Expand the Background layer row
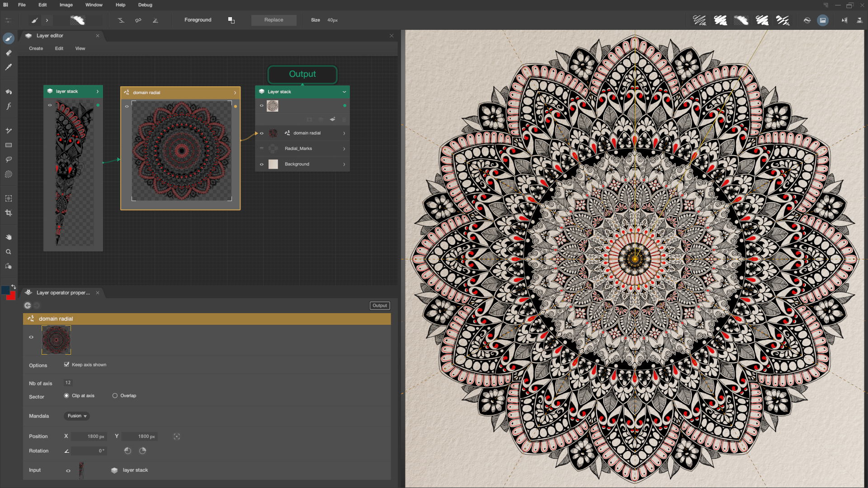The height and width of the screenshot is (488, 868). 344,164
